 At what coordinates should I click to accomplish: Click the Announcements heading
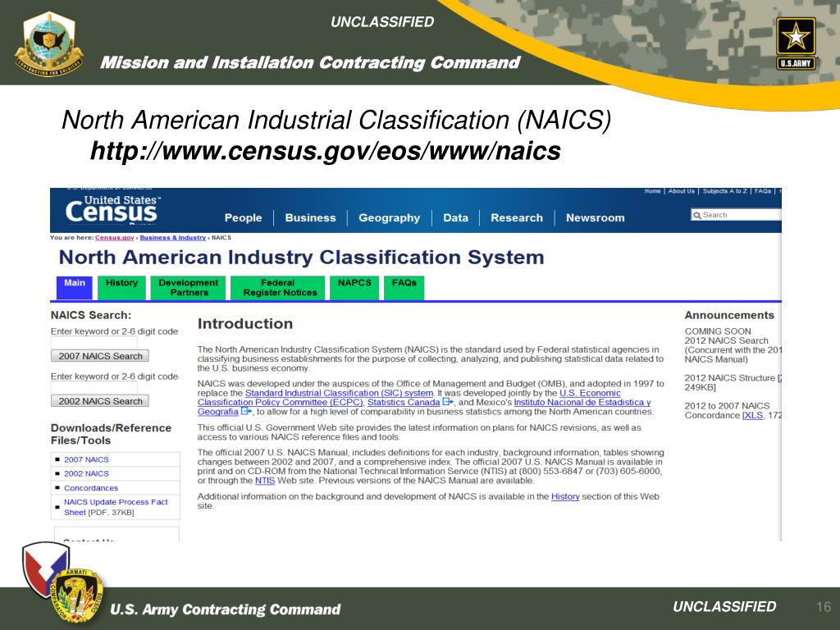(729, 315)
